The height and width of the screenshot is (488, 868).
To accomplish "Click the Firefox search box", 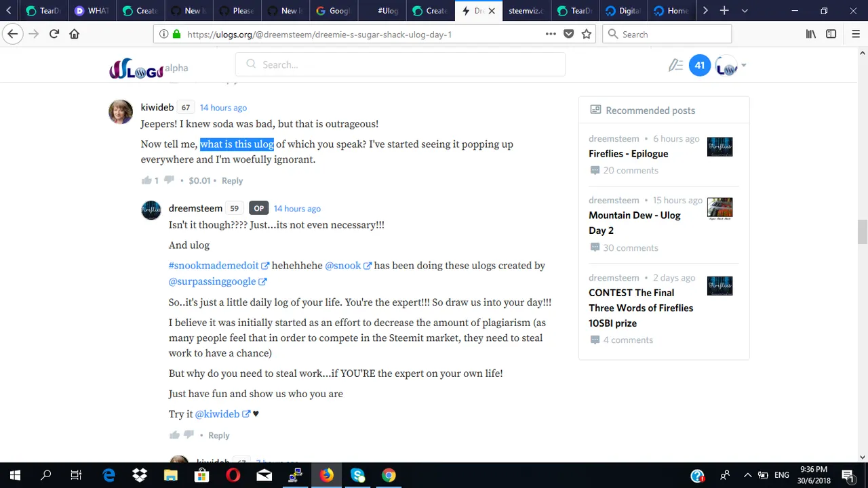I will click(x=667, y=34).
